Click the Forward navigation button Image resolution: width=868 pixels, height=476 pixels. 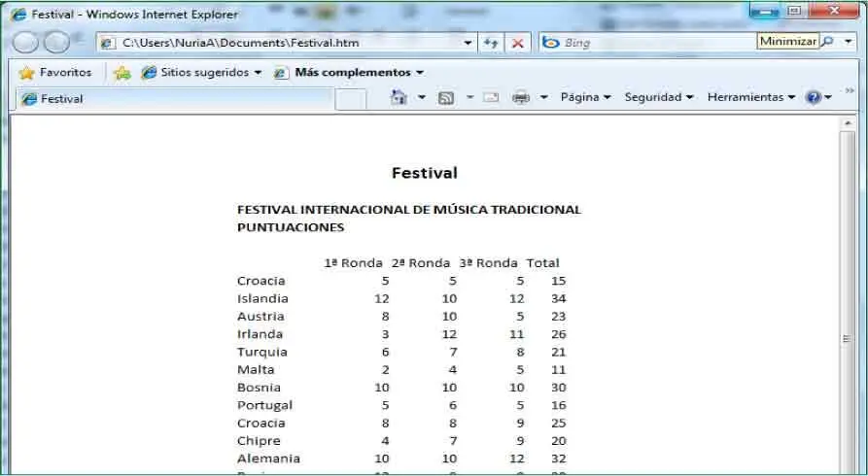tap(56, 43)
